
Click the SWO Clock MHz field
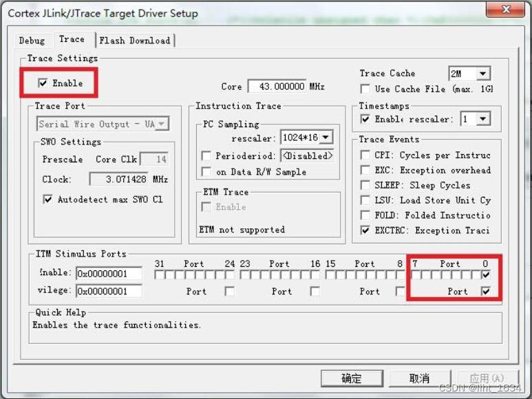click(119, 180)
